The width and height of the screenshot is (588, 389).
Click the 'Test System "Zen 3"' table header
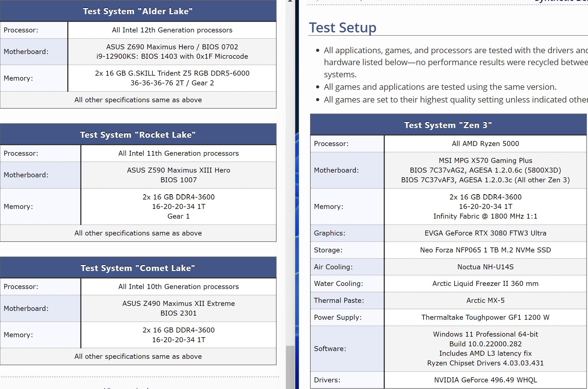pos(448,125)
